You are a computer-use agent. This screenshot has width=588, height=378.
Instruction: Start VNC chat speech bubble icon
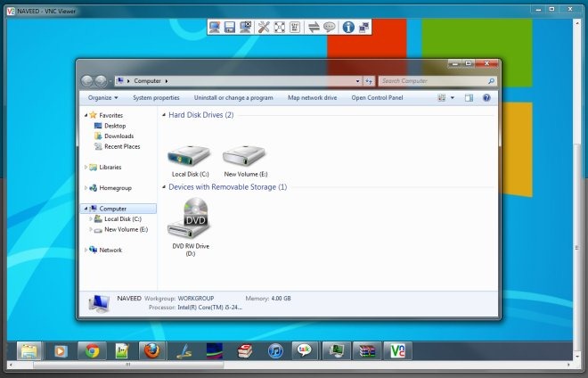[x=330, y=27]
